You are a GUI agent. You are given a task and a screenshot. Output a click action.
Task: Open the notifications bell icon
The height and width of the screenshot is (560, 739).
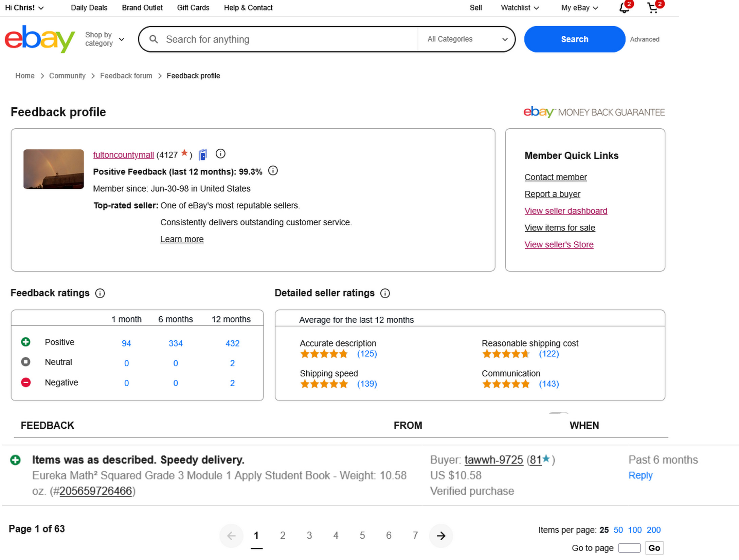[624, 8]
